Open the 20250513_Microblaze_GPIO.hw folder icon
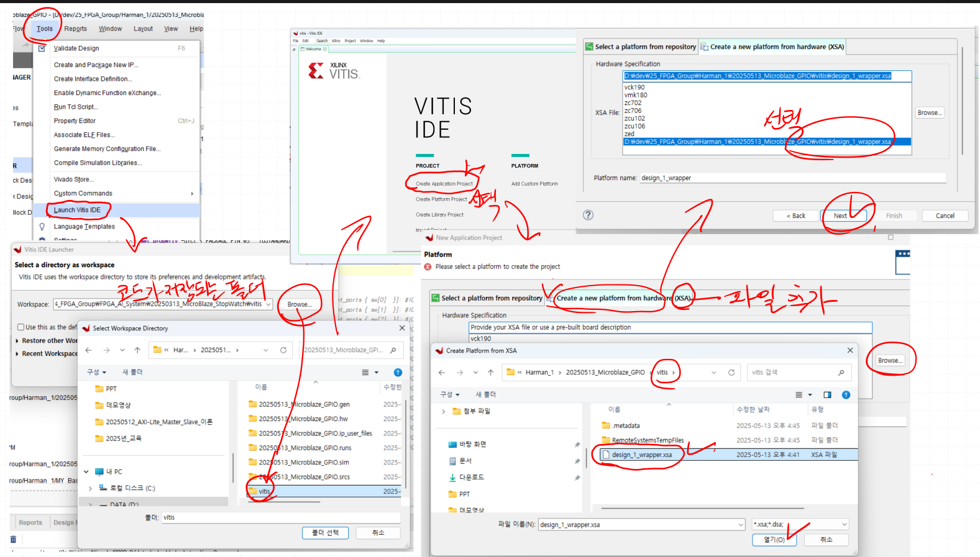The width and height of the screenshot is (980, 557). [x=253, y=419]
